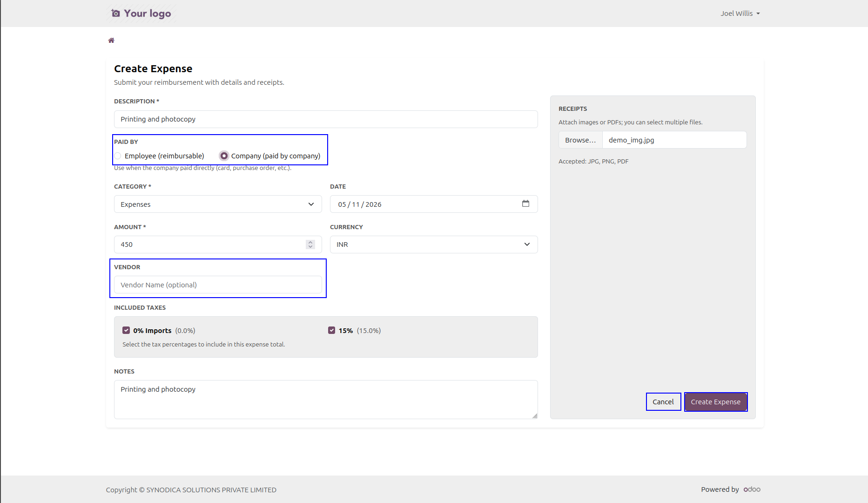Select Employee (reimbursable) radio option

[x=118, y=156]
